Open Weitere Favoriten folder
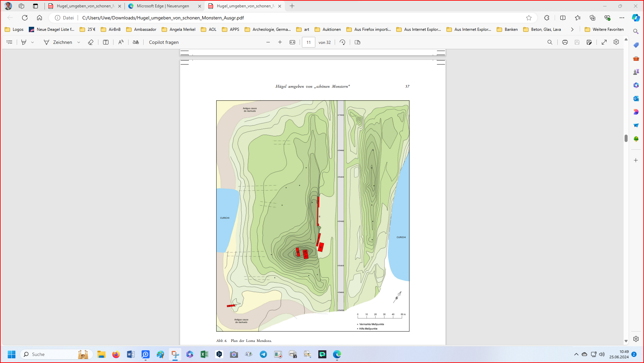The height and width of the screenshot is (363, 644). (604, 29)
